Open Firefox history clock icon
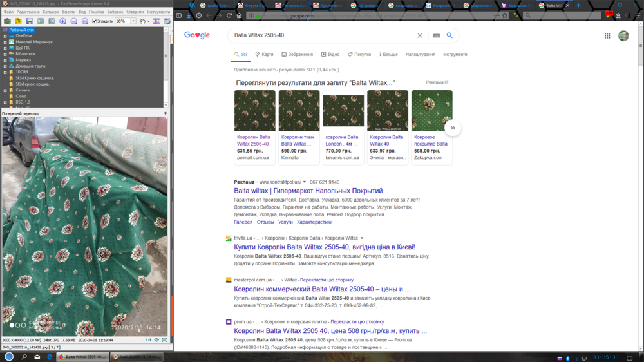The width and height of the screenshot is (644, 362). pyautogui.click(x=199, y=15)
